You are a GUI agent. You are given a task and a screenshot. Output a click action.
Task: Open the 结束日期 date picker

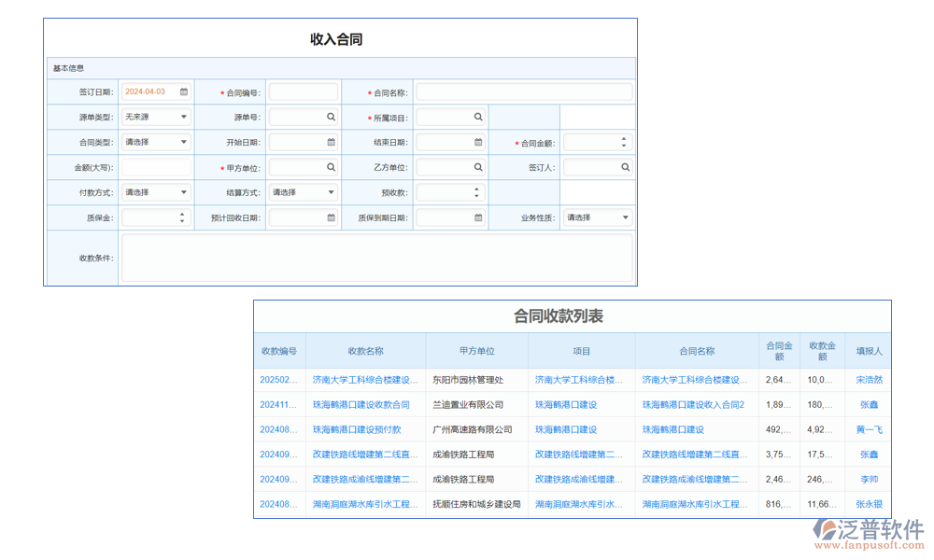(x=476, y=142)
